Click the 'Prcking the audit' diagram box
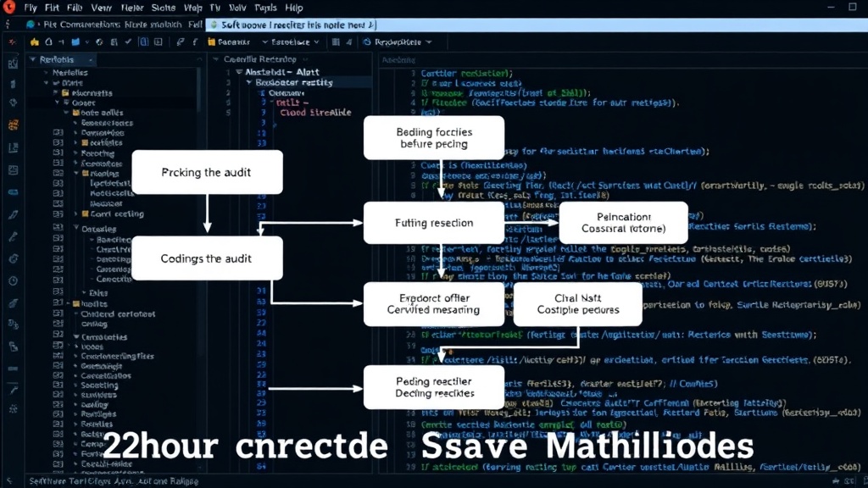Image resolution: width=868 pixels, height=488 pixels. [207, 172]
